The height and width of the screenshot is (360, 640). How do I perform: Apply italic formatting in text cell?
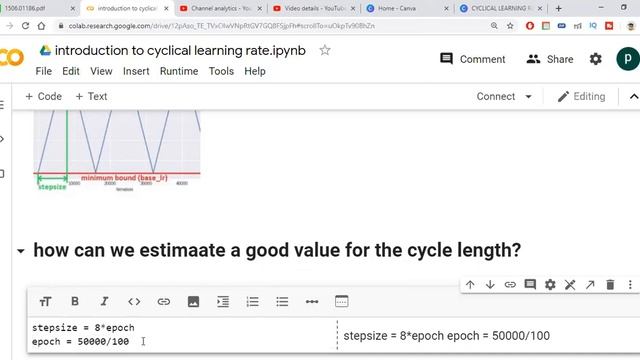point(104,302)
